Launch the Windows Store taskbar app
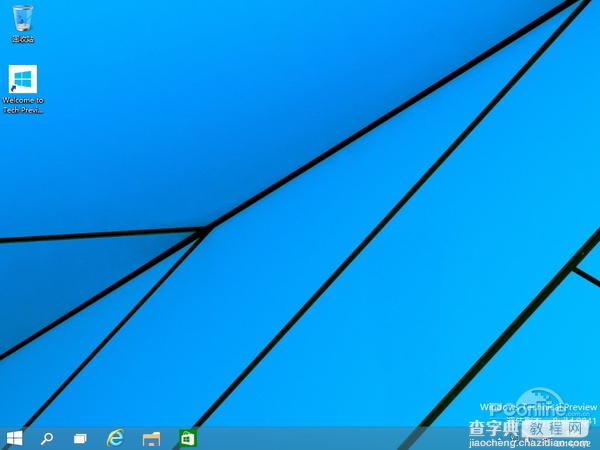The height and width of the screenshot is (450, 600). (188, 439)
